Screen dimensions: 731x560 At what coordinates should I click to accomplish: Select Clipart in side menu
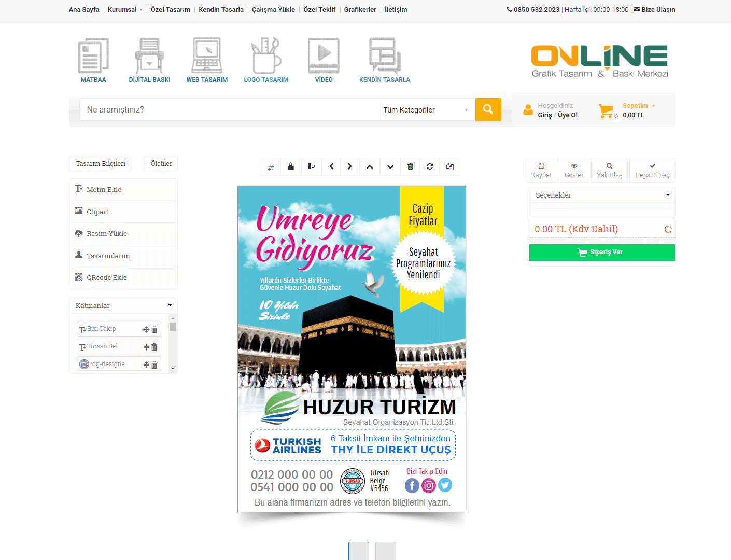click(x=123, y=212)
